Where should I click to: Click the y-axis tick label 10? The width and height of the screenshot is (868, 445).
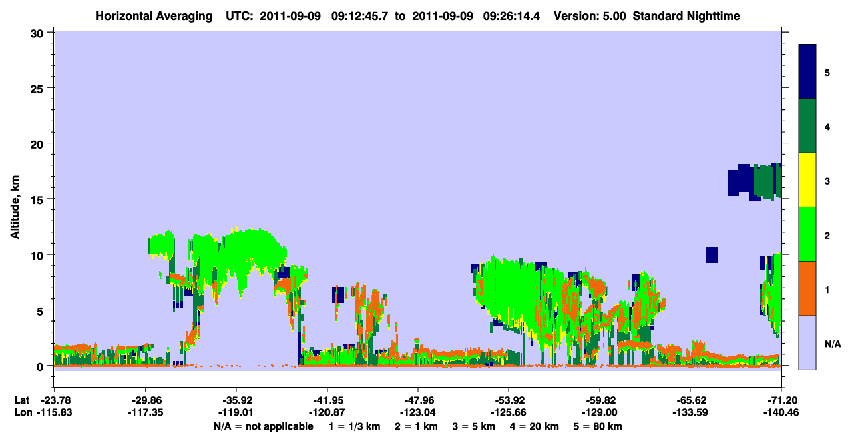38,255
